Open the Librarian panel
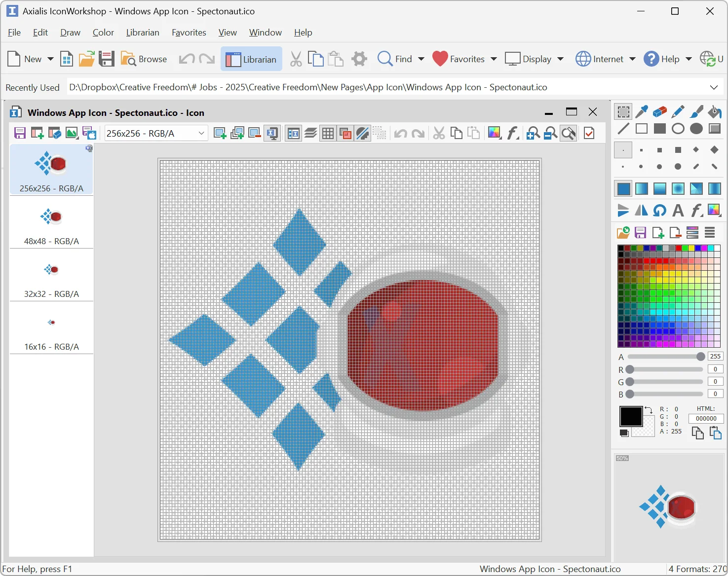Viewport: 728px width, 576px height. click(251, 59)
